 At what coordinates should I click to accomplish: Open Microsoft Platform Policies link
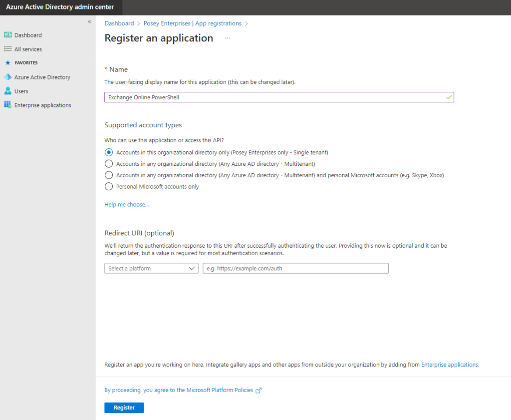179,390
